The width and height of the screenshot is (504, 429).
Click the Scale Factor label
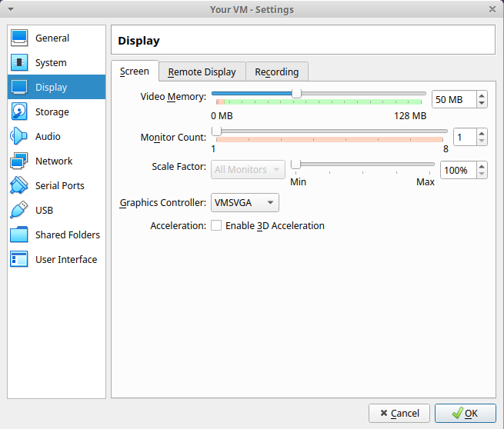tap(179, 167)
